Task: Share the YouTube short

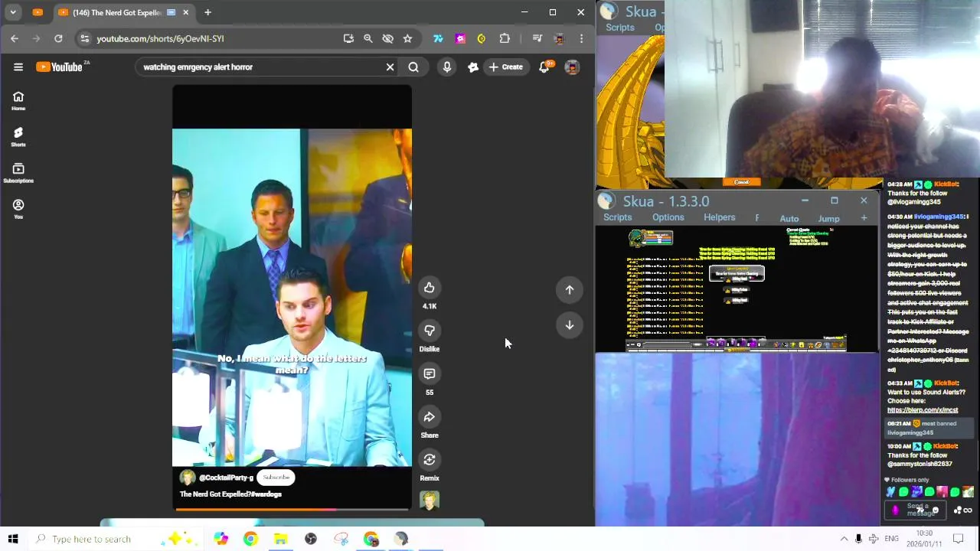Action: 430,417
